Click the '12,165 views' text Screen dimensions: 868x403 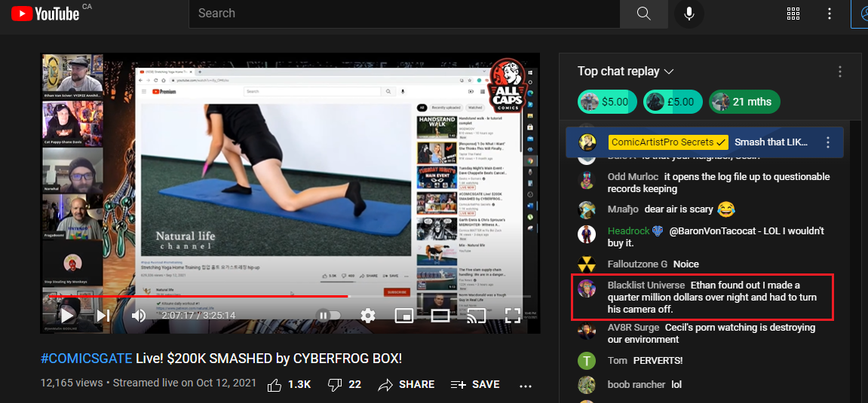[x=72, y=383]
